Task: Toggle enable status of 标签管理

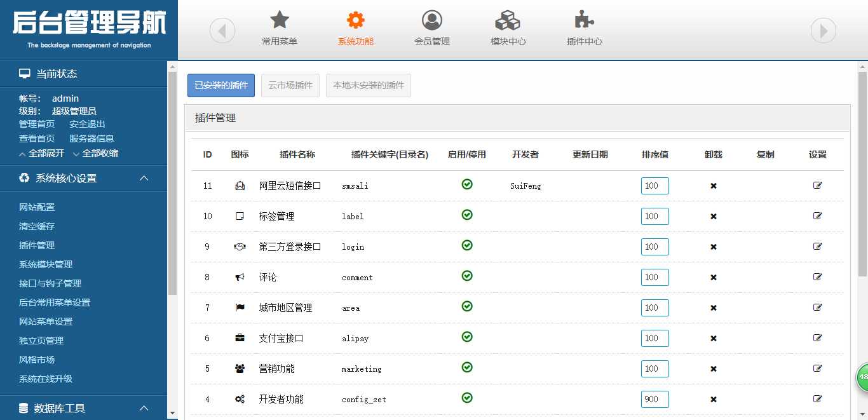Action: coord(467,215)
